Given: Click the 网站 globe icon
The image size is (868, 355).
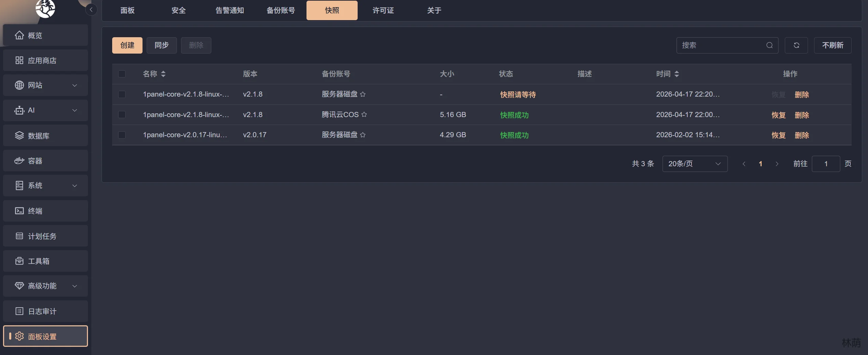Looking at the screenshot, I should pos(19,85).
